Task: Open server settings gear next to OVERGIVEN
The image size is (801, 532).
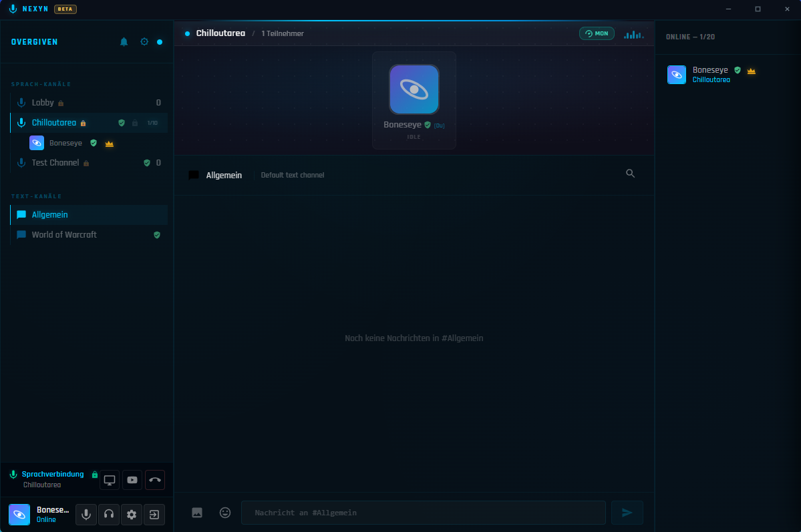Action: tap(144, 42)
